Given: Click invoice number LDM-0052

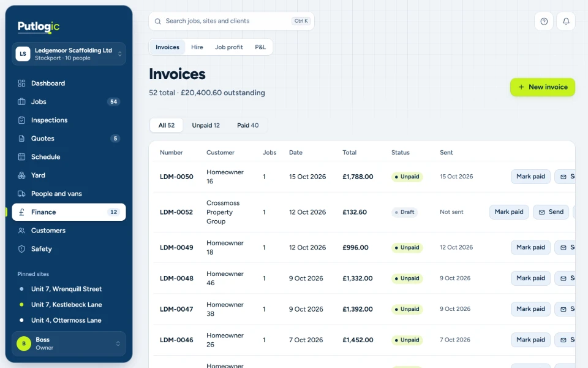Looking at the screenshot, I should coord(176,212).
